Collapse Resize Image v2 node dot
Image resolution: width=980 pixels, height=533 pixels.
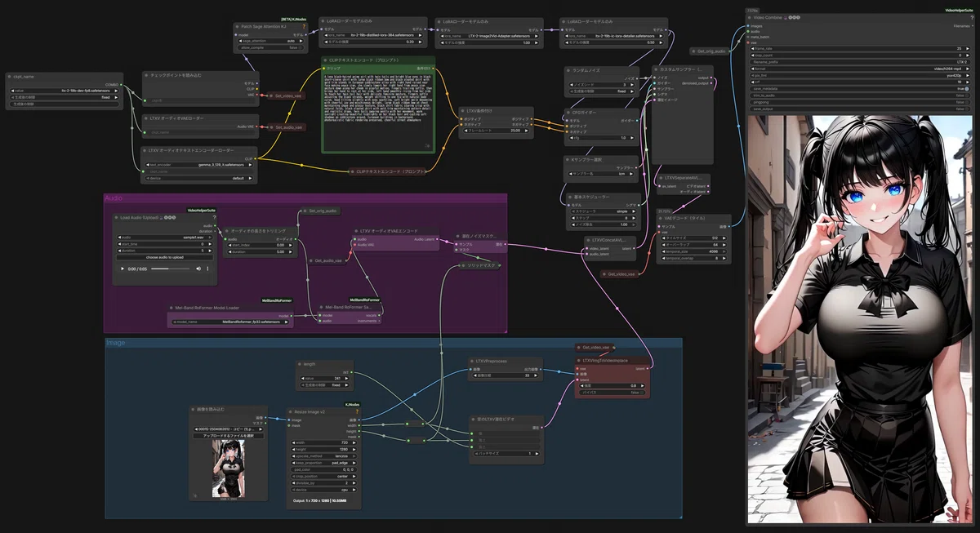point(290,411)
